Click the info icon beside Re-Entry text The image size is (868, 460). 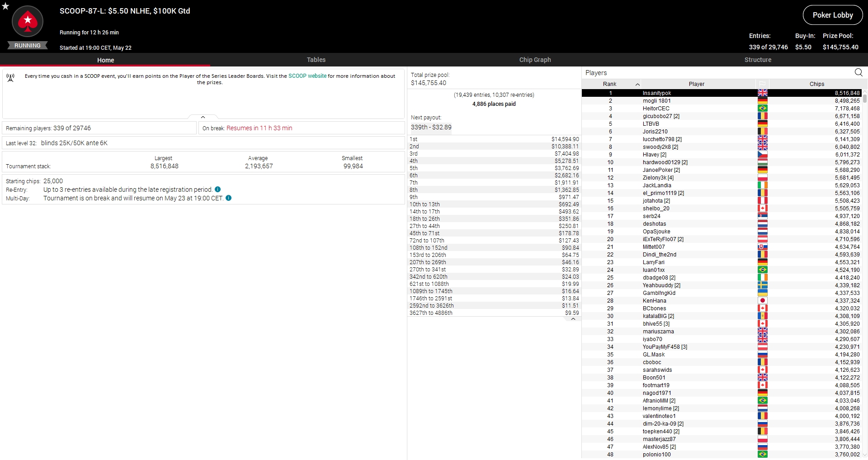(x=218, y=190)
